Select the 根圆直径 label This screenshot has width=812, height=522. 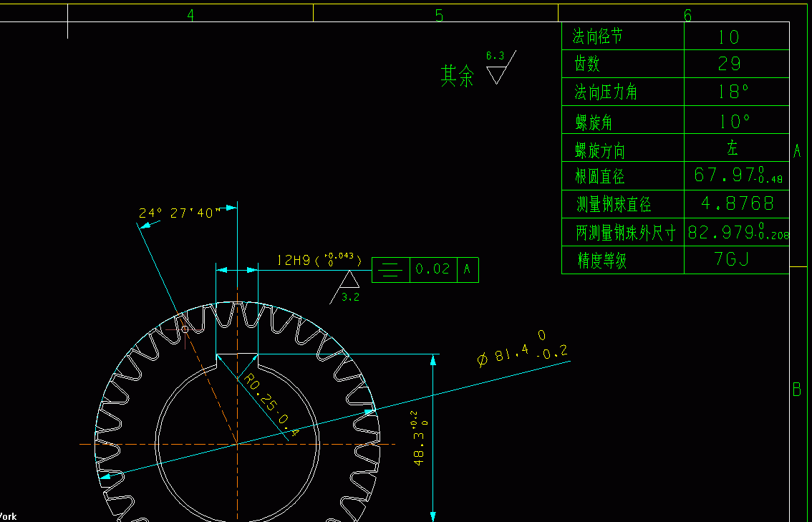point(599,177)
